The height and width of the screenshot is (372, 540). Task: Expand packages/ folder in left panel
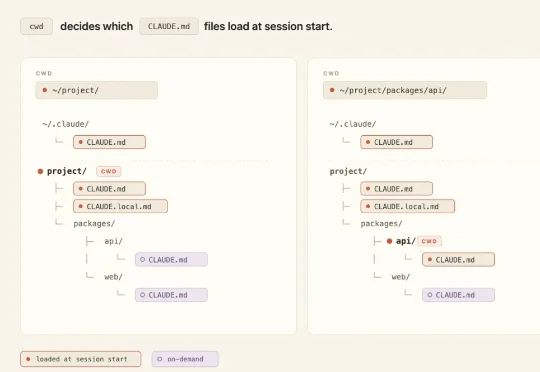94,224
